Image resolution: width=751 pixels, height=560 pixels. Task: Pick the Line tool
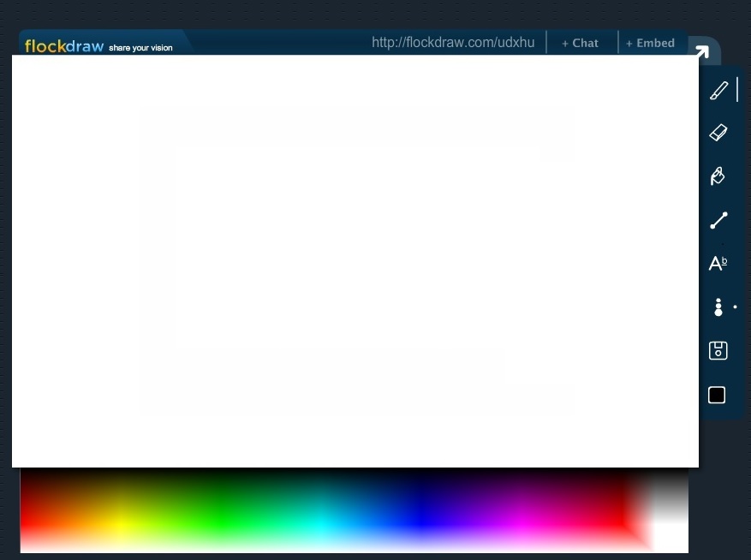(718, 219)
